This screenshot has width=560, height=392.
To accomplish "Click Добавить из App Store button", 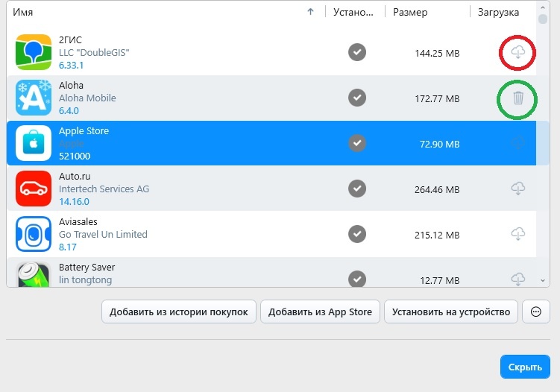I will click(x=320, y=312).
